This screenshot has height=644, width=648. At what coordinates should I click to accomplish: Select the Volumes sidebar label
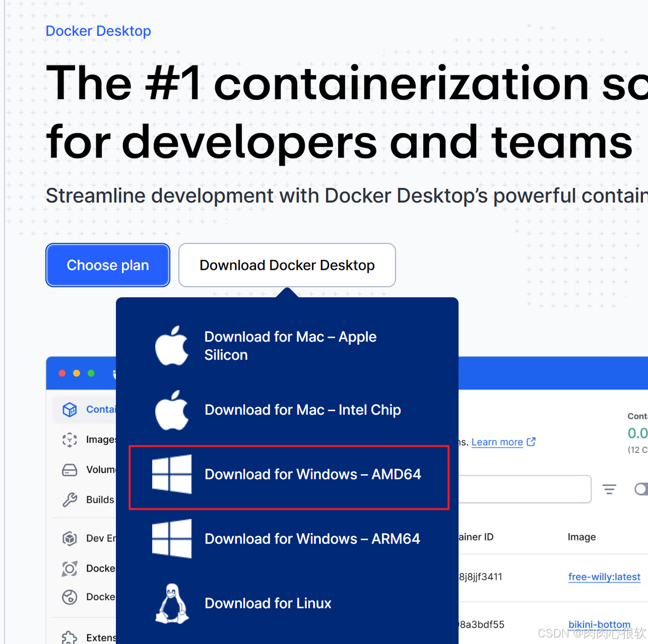(x=101, y=470)
